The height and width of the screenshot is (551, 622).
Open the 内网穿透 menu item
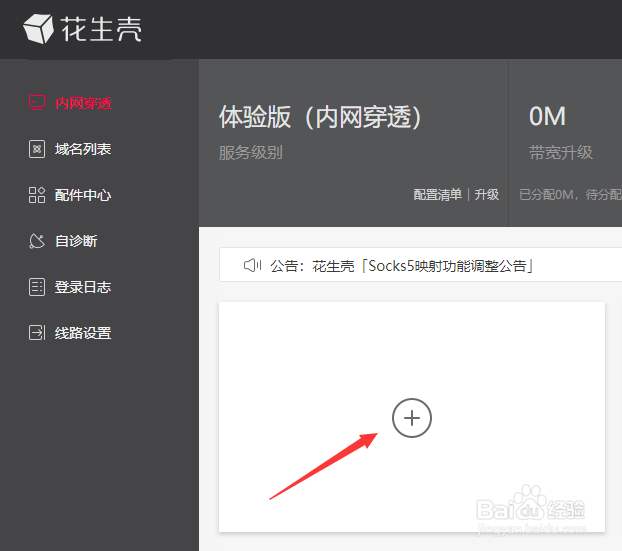83,103
